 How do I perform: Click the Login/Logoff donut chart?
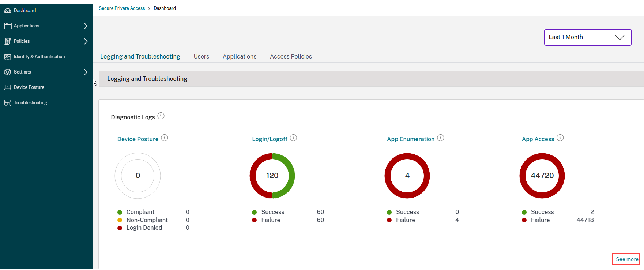tap(272, 176)
